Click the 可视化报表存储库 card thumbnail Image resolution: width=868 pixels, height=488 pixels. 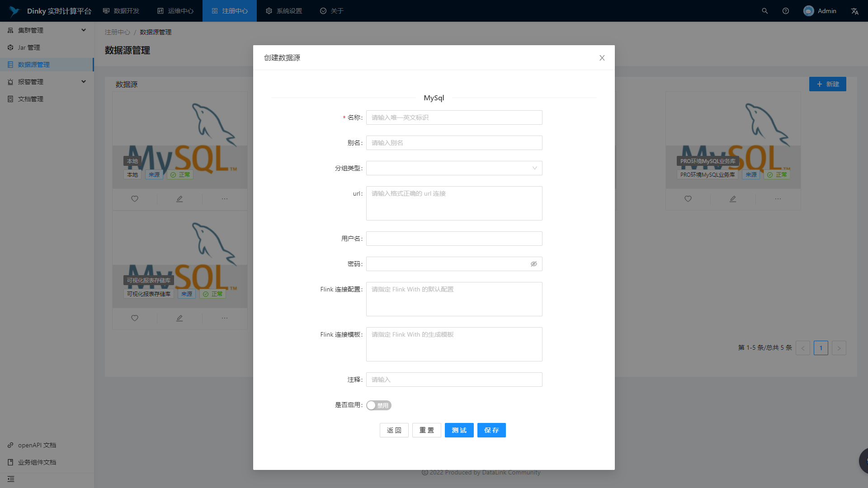coord(180,259)
